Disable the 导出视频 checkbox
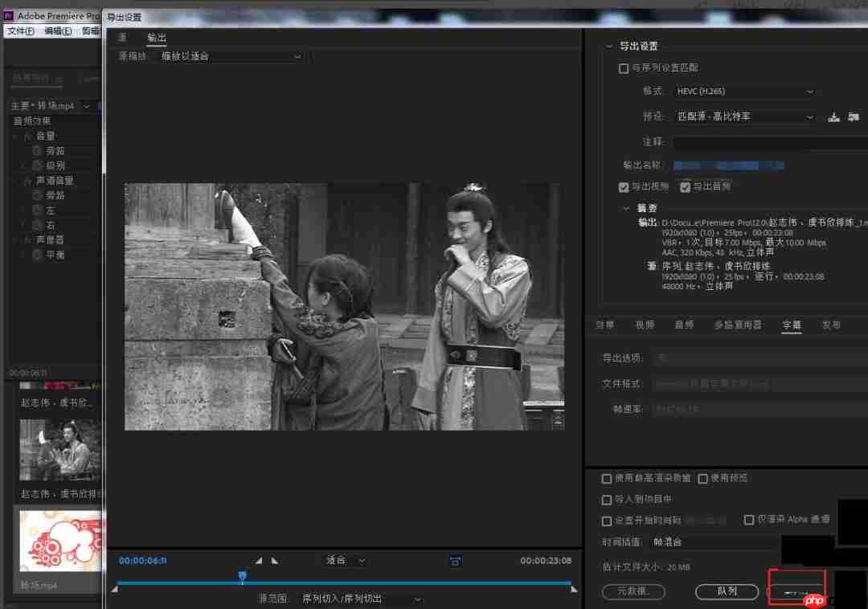This screenshot has width=868, height=609. [624, 186]
